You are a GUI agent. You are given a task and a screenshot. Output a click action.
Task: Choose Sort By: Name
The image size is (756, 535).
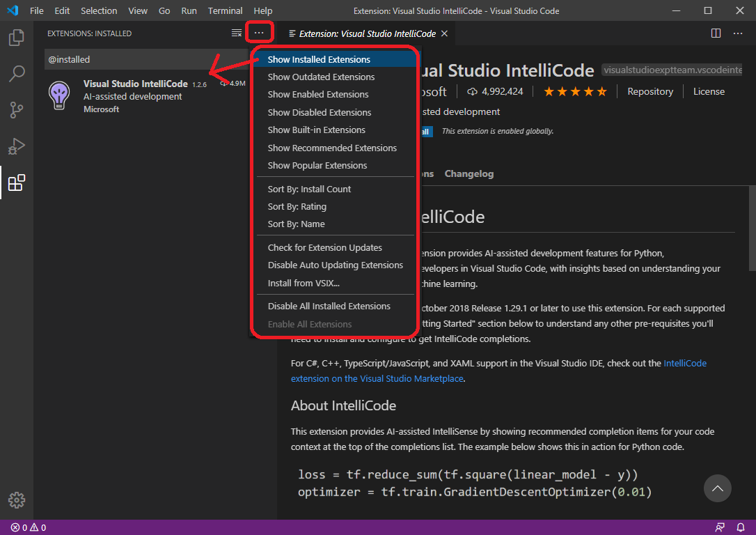click(335, 224)
